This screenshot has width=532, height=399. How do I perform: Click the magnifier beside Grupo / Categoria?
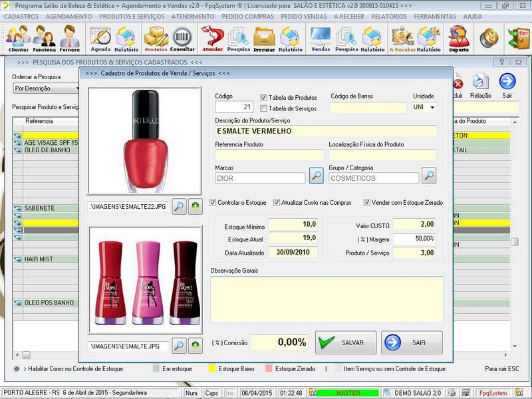430,177
